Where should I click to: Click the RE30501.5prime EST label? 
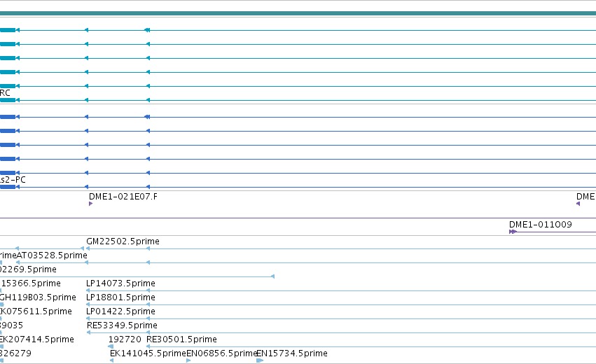pos(181,339)
